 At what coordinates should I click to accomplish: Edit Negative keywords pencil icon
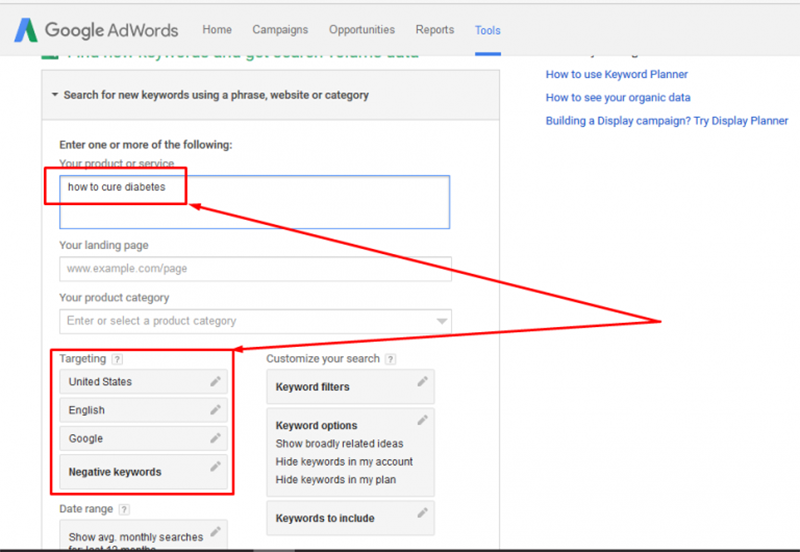click(x=215, y=466)
